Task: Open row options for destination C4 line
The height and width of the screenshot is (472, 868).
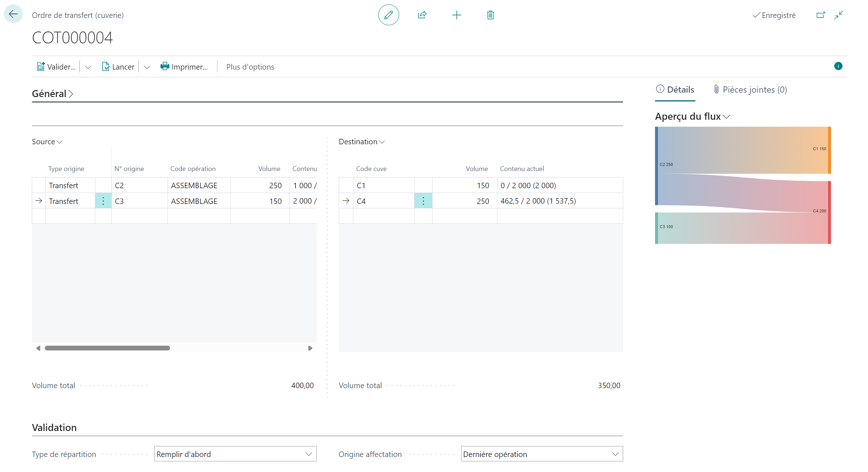Action: (423, 201)
